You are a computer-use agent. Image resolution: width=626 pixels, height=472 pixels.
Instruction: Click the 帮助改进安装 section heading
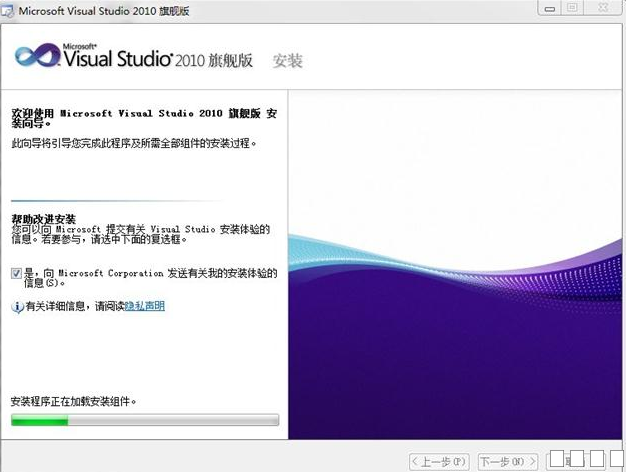coord(43,218)
